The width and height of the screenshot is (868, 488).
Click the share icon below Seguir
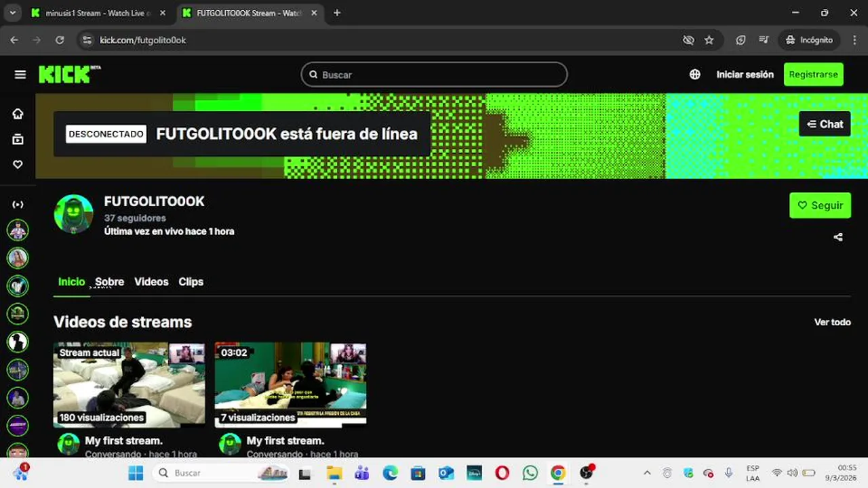(838, 237)
